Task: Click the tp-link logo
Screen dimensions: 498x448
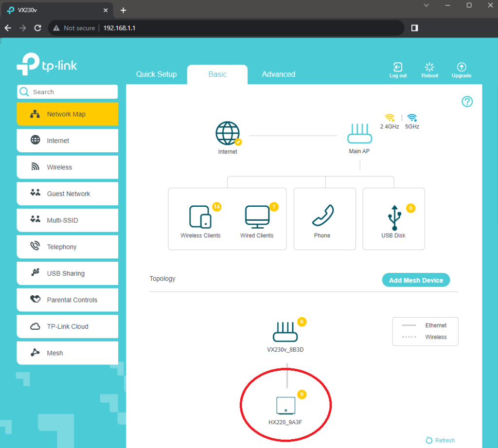Action: click(x=47, y=64)
